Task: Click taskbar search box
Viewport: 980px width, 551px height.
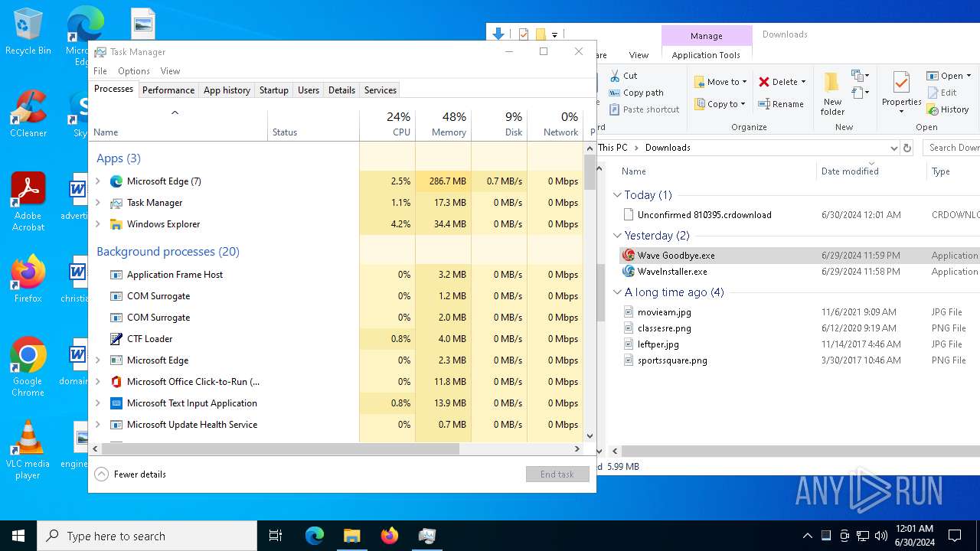Action: tap(147, 536)
